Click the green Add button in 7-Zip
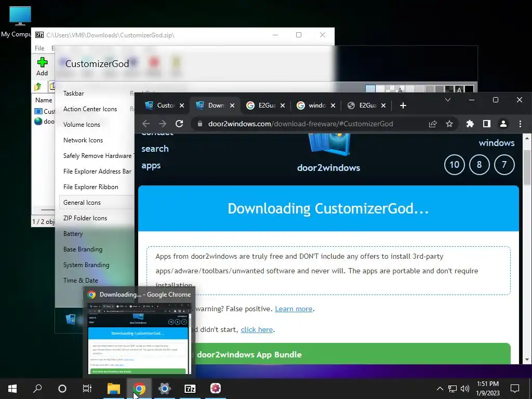This screenshot has width=532, height=399. click(42, 66)
